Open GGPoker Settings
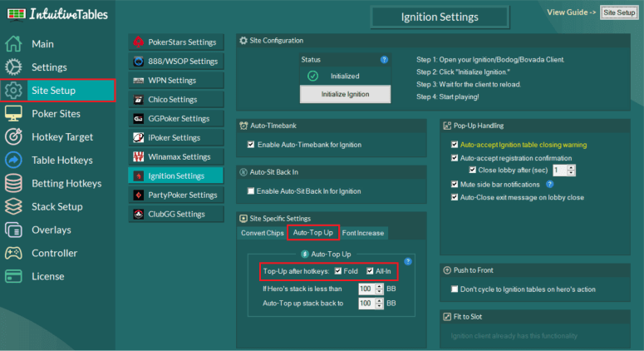This screenshot has width=644, height=351. point(176,118)
